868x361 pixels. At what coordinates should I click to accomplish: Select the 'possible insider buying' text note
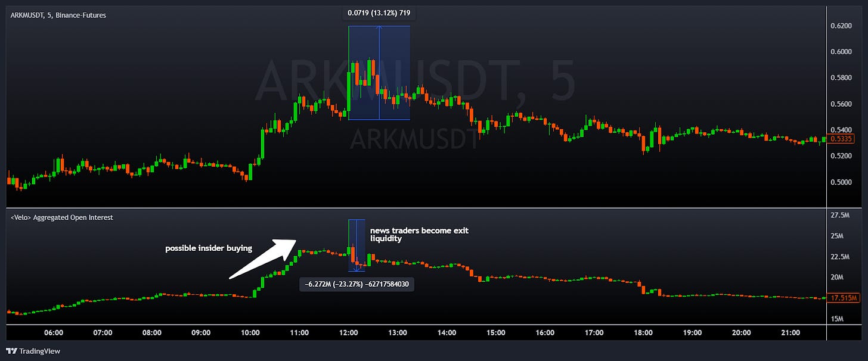click(x=209, y=248)
